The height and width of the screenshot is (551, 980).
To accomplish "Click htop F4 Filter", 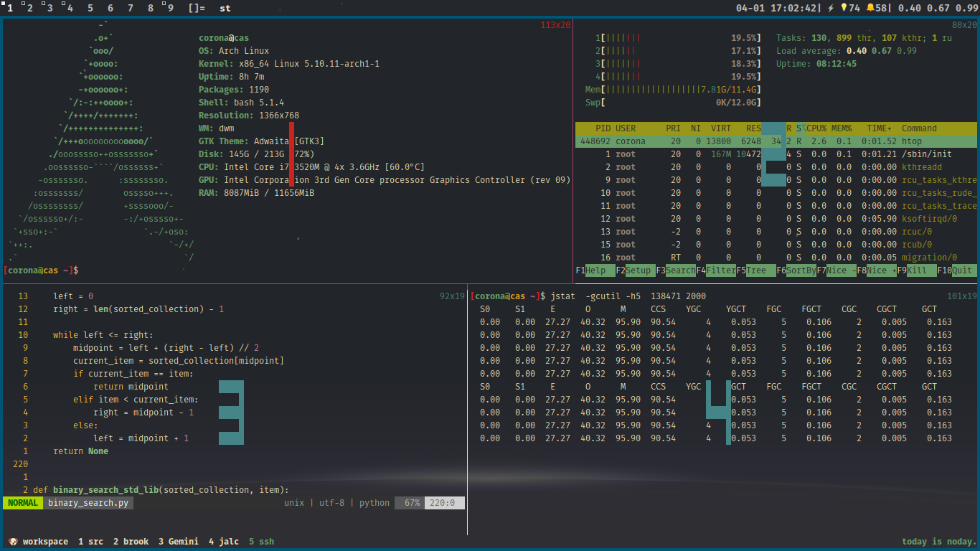I will 715,270.
